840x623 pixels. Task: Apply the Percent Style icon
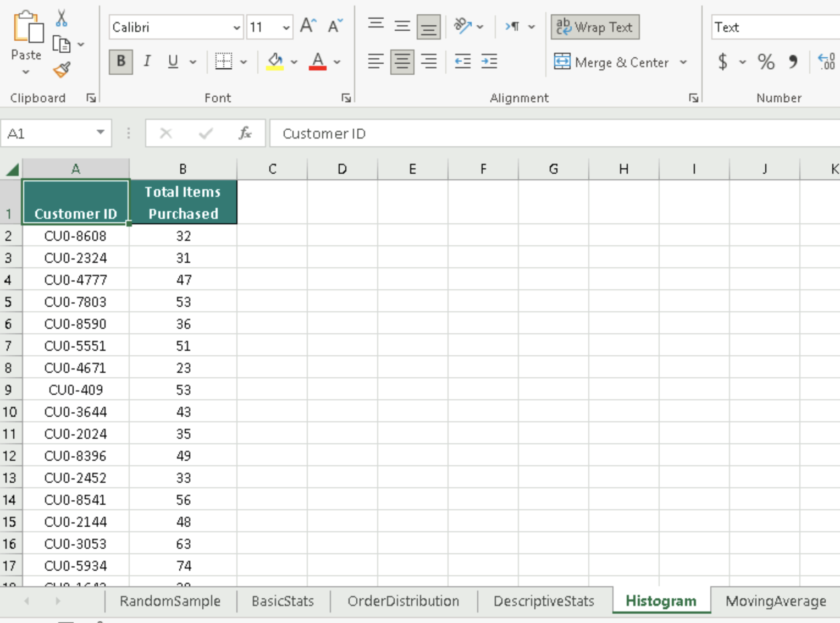click(766, 62)
